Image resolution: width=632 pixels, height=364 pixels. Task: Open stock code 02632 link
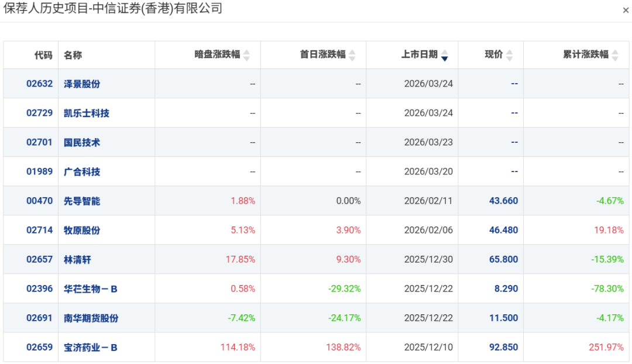[39, 84]
